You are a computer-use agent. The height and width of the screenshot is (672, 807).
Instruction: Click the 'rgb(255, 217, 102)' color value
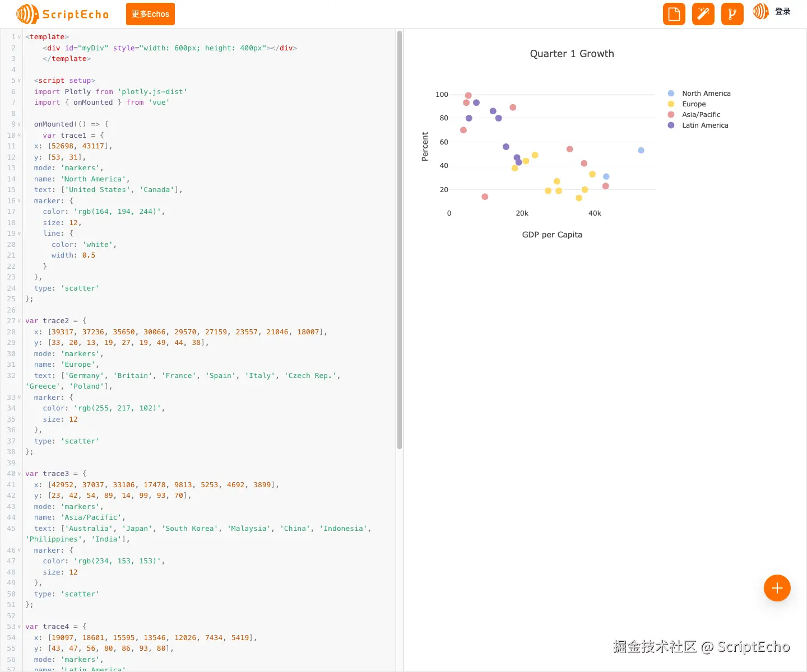(117, 408)
